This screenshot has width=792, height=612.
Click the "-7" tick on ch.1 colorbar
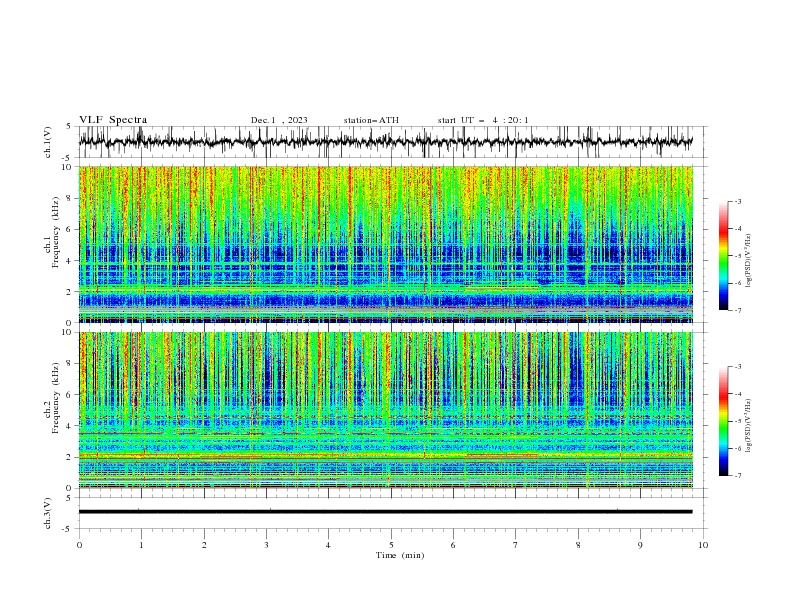pos(738,310)
